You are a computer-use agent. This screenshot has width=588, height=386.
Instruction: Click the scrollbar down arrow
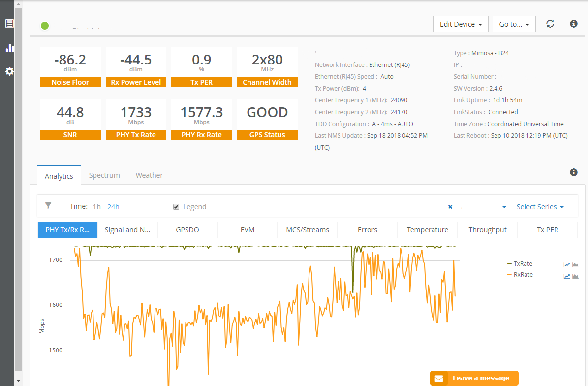(18, 381)
